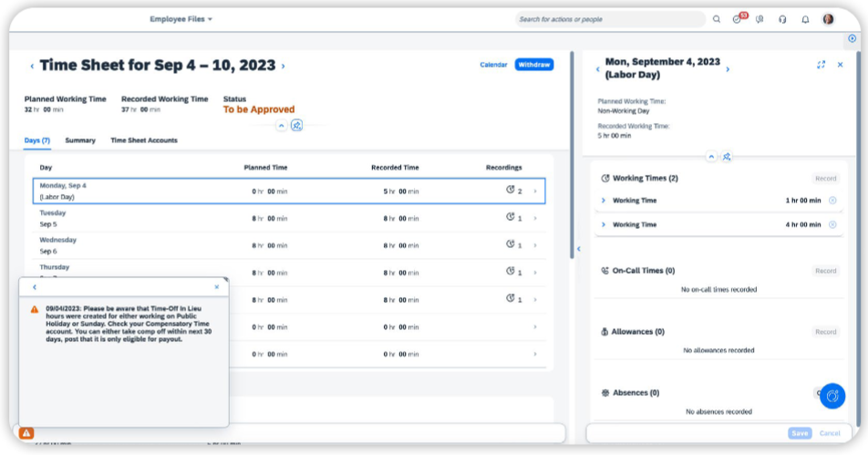Viewport: 868px width, 455px height.
Task: Open Wednesday Sep 6 row details chevron
Action: pyautogui.click(x=534, y=245)
